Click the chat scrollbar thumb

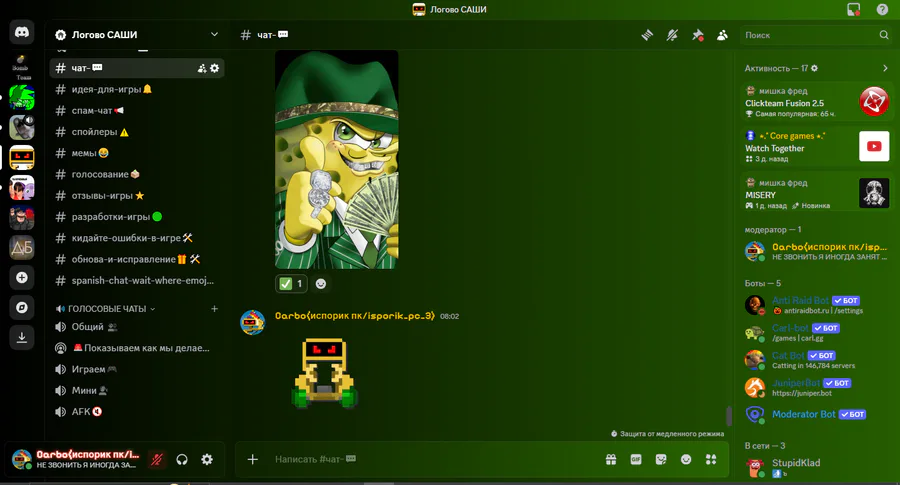pos(729,416)
